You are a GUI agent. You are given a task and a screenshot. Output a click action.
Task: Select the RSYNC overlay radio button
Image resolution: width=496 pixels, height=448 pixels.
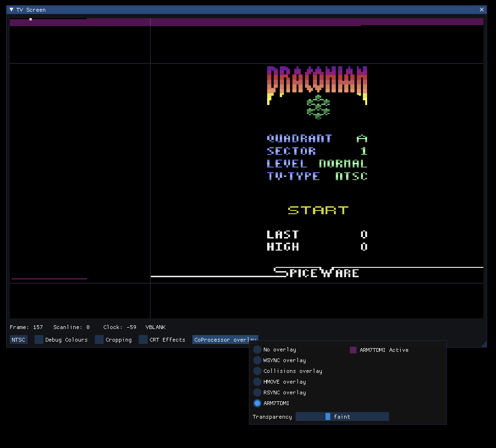tap(257, 392)
